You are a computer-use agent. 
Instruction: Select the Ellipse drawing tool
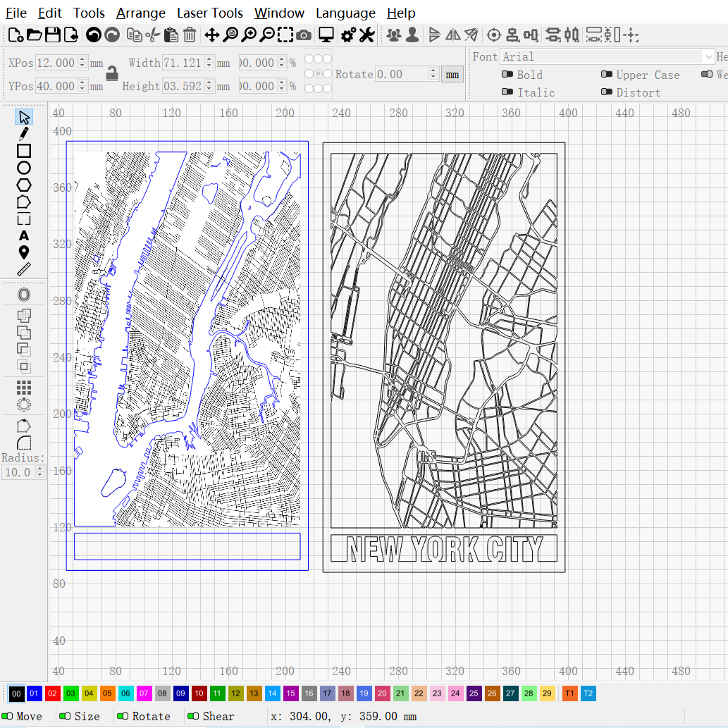click(x=23, y=168)
